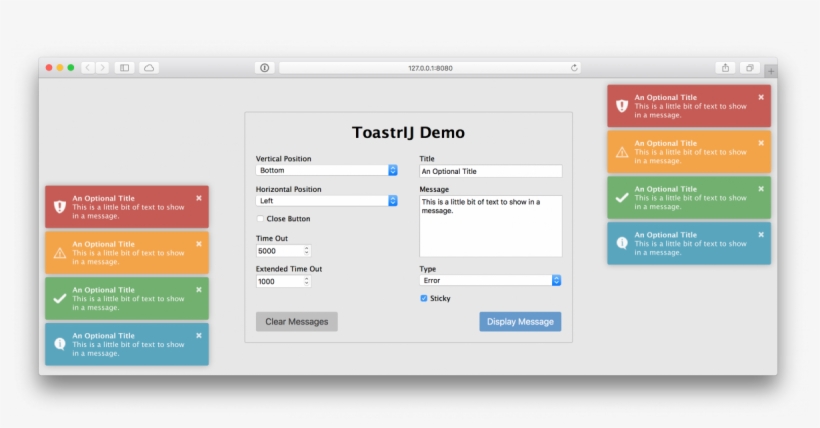Close the green success toast on the left
Viewport: 820px width, 428px height.
[x=199, y=289]
